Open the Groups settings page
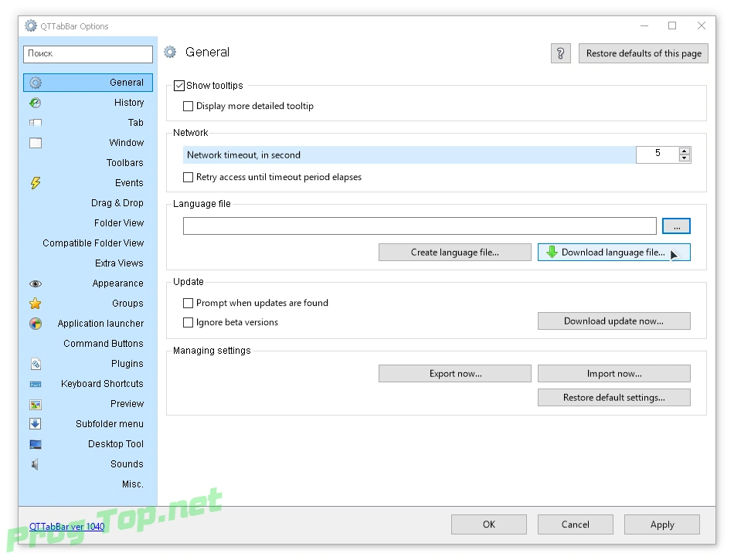Screen dimensions: 734x560 [88, 304]
